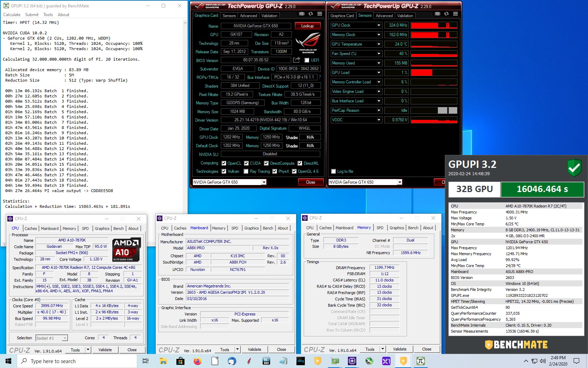
Task: Expand the GPU Clock sensor dropdown
Action: tap(379, 25)
